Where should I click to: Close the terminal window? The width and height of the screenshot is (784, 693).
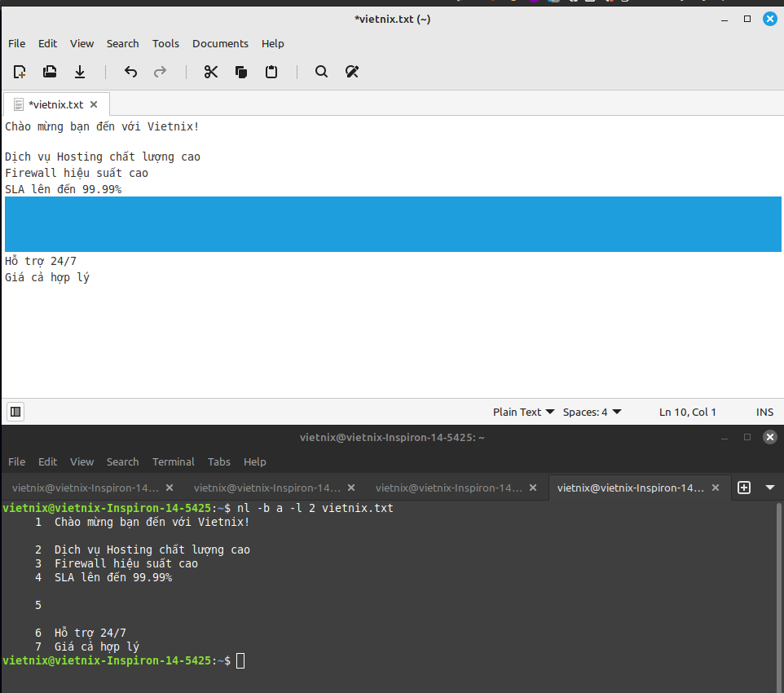coord(770,437)
